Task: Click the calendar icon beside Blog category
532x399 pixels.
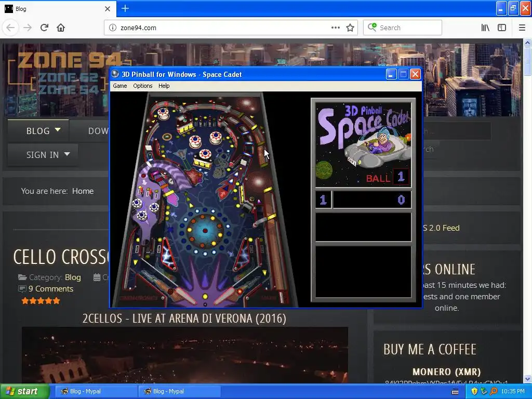Action: tap(97, 277)
